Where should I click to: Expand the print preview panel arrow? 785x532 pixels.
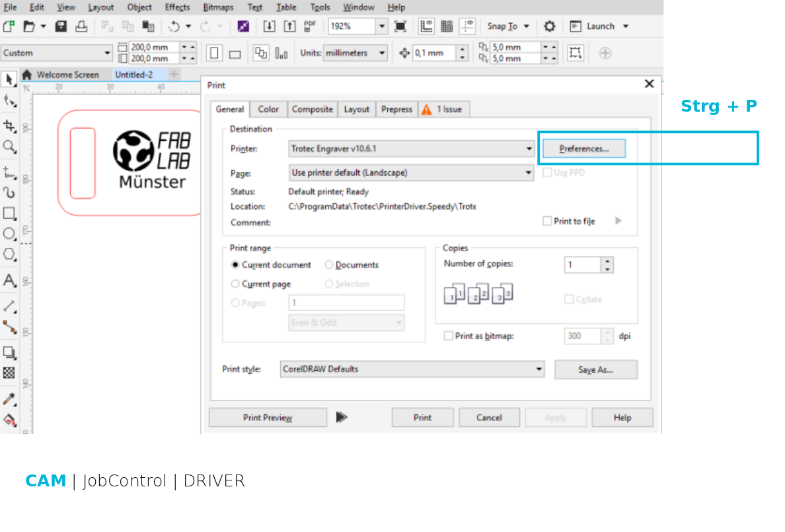point(342,417)
